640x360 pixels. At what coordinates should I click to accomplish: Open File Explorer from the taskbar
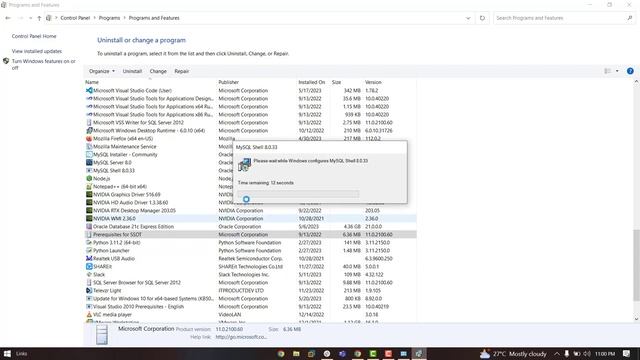pos(296,353)
